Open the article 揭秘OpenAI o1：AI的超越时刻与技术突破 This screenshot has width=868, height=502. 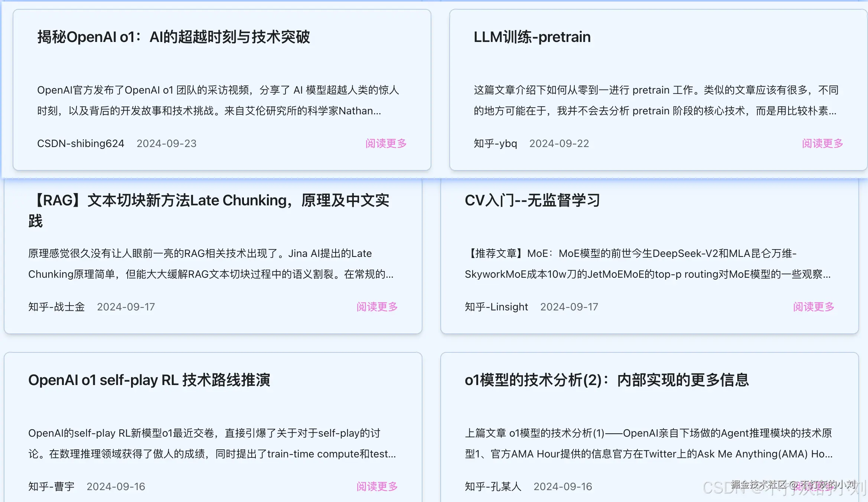click(x=174, y=37)
